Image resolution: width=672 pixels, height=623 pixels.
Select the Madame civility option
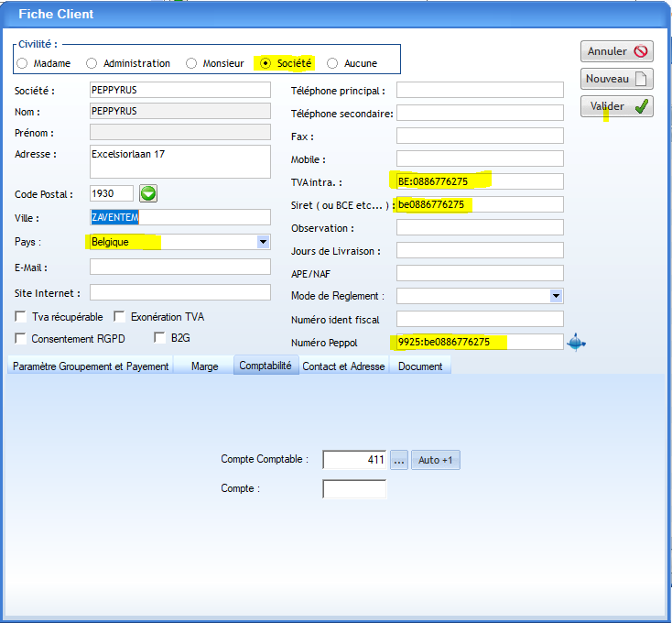point(22,63)
